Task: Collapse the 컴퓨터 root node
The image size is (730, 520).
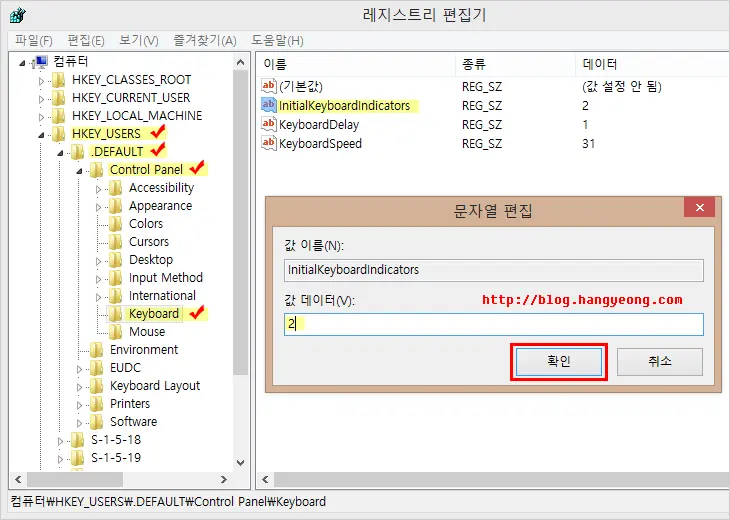Action: tap(22, 63)
